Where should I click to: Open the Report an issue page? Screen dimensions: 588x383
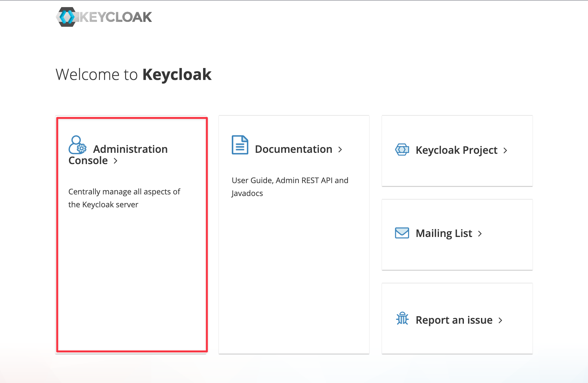coord(454,319)
